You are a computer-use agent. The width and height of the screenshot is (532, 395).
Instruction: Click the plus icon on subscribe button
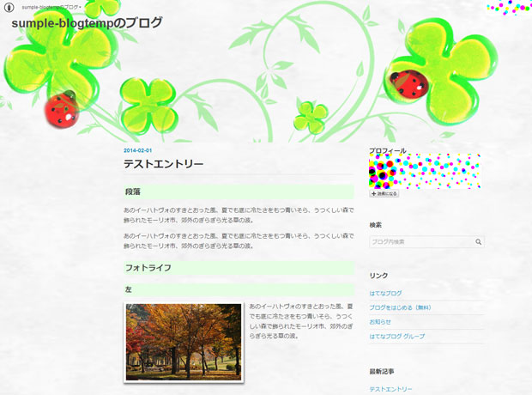[373, 194]
